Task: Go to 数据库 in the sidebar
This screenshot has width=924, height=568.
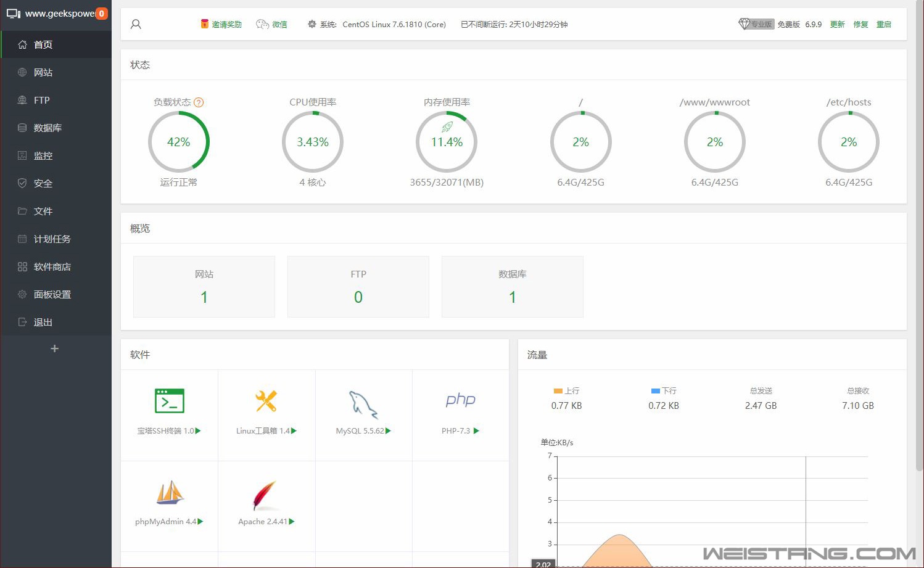Action: point(47,128)
